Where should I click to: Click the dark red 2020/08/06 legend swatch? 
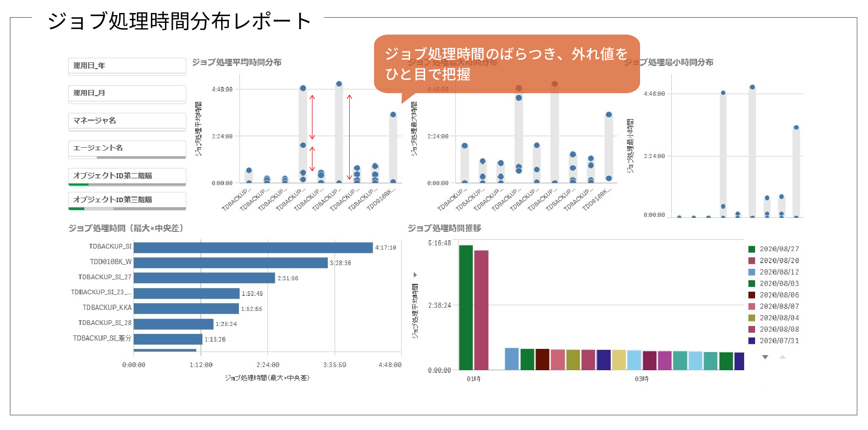click(751, 295)
